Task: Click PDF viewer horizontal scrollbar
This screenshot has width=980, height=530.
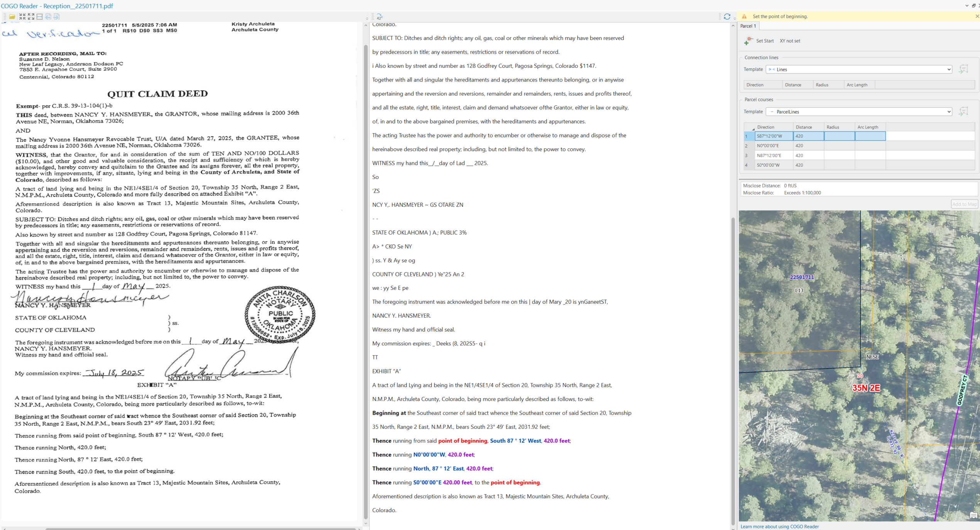Action: (x=201, y=528)
